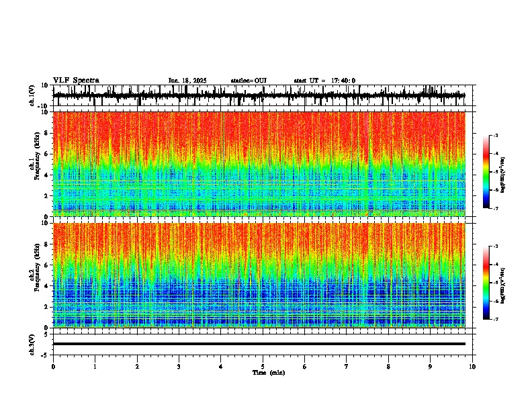Click the black ch.3 voltage trace line
The height and width of the screenshot is (411, 532).
pos(259,344)
